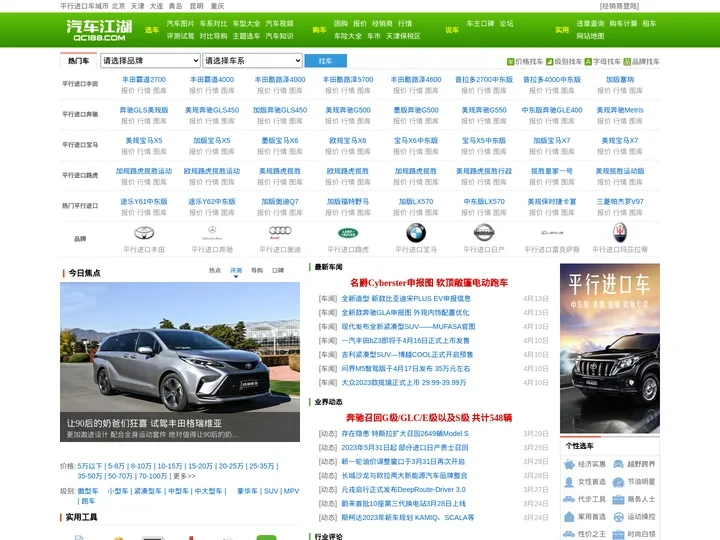Screen dimensions: 720x540
Task: Switch to 口碑 tab in 今日焦点
Action: point(278,270)
